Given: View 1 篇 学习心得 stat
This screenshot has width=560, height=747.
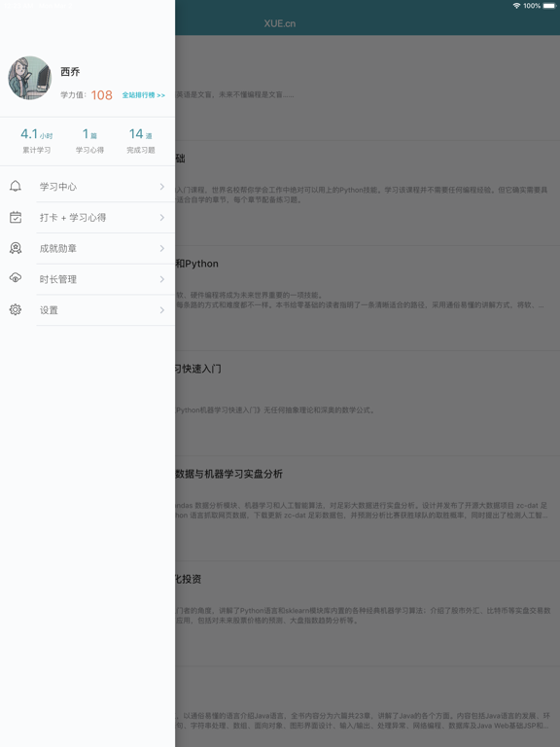Looking at the screenshot, I should coord(89,140).
